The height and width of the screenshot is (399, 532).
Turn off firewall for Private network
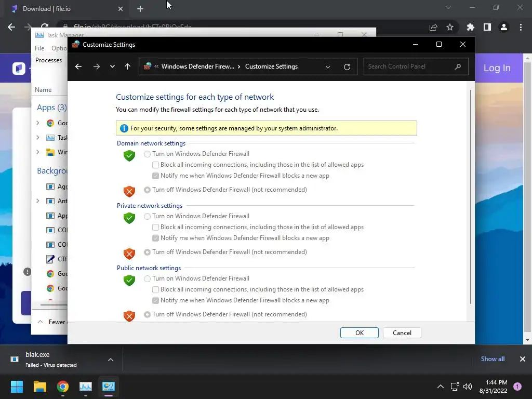pyautogui.click(x=147, y=252)
